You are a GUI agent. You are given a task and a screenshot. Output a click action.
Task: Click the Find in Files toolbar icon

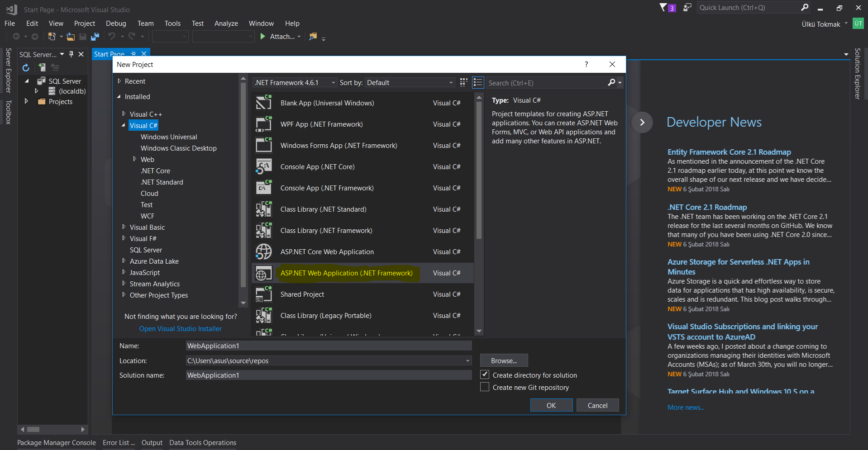tap(313, 36)
